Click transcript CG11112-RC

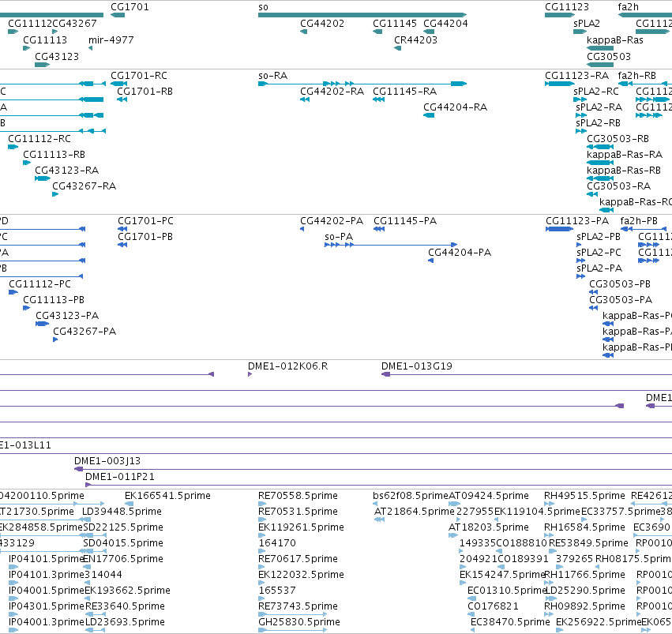coord(39,139)
